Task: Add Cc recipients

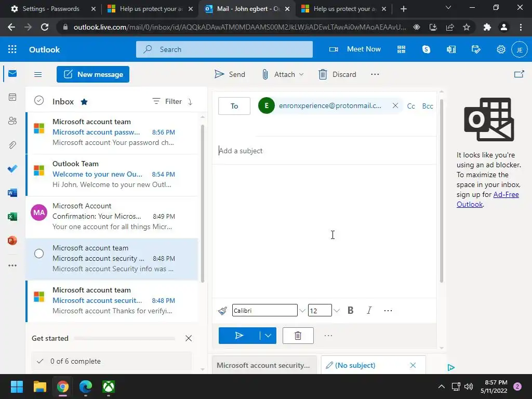Action: point(411,106)
